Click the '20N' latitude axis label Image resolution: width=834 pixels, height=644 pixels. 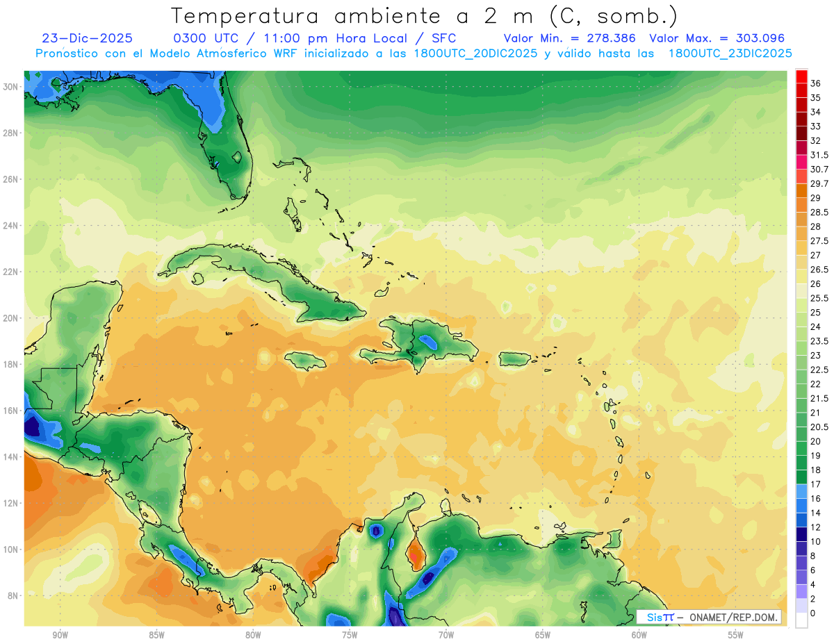pos(11,318)
